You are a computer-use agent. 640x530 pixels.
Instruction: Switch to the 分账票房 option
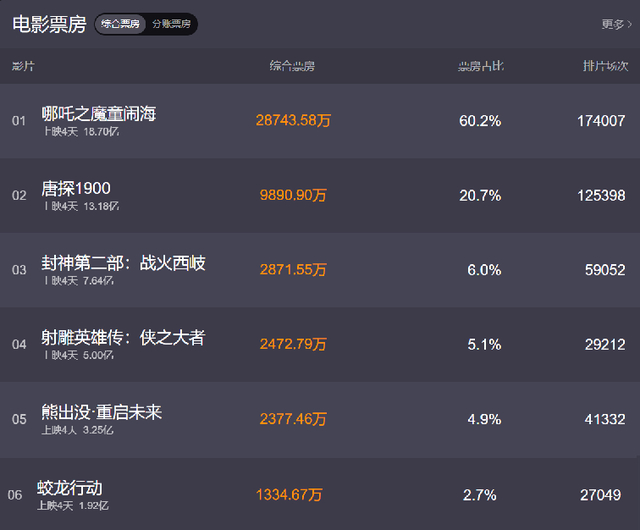click(170, 24)
